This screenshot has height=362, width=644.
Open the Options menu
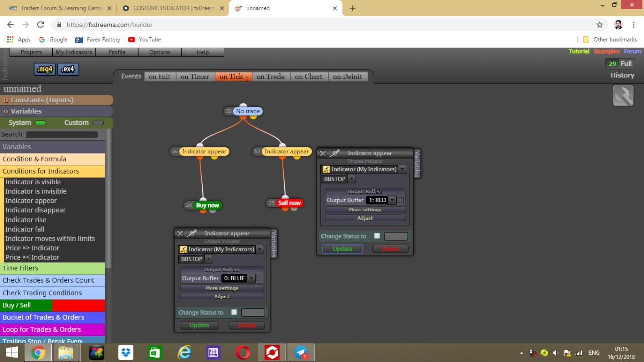[x=159, y=52]
